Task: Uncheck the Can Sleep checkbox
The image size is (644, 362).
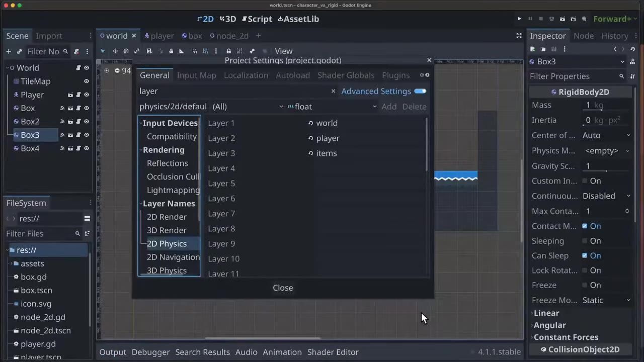Action: click(x=585, y=255)
